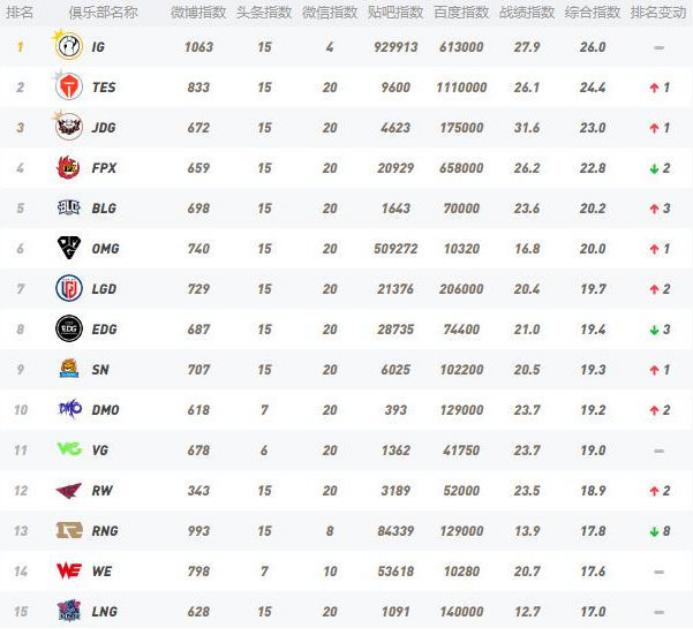This screenshot has width=693, height=629.
Task: Sort by 微博指数 column header
Action: (x=198, y=13)
